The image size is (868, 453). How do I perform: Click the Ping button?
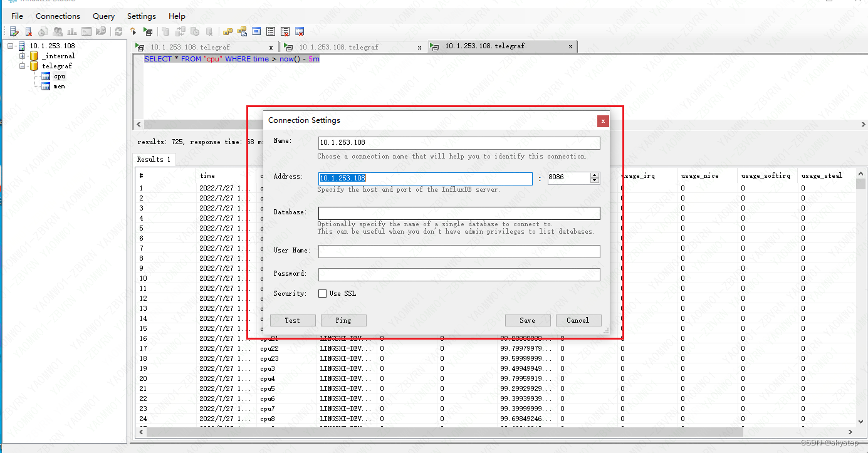[x=343, y=320]
